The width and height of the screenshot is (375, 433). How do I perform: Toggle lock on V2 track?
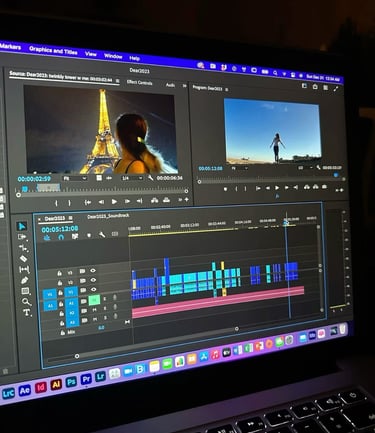(60, 283)
